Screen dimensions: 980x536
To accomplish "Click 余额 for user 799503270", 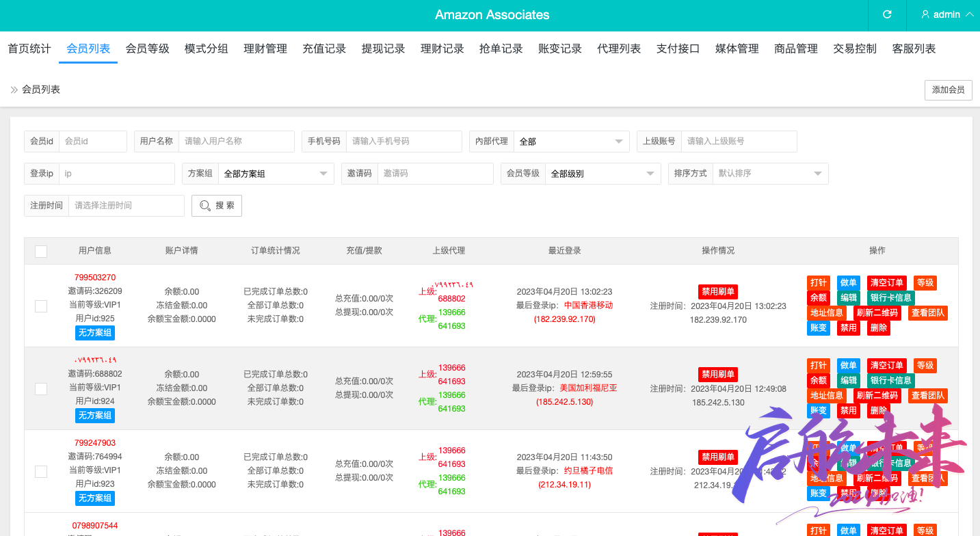I will click(819, 298).
